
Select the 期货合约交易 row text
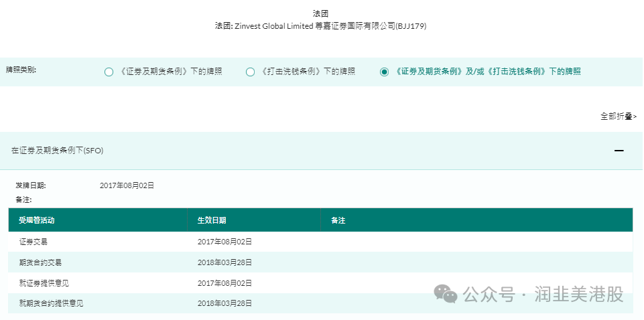pos(41,262)
